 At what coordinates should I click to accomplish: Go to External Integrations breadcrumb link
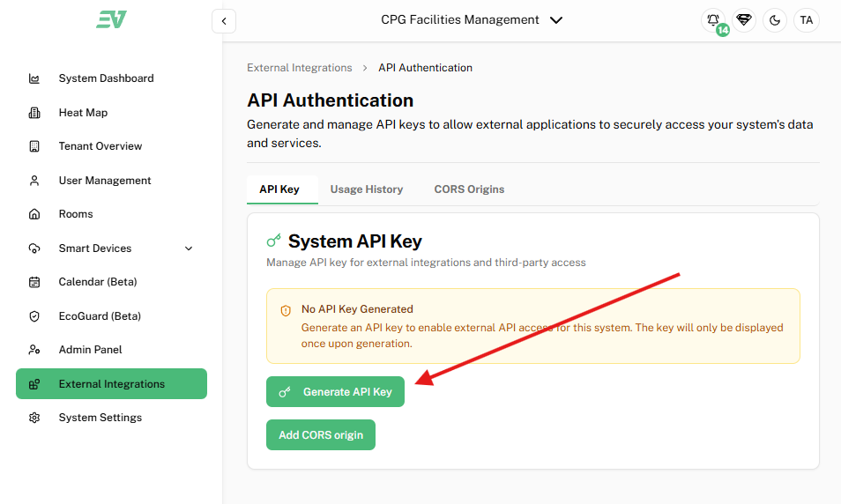299,68
